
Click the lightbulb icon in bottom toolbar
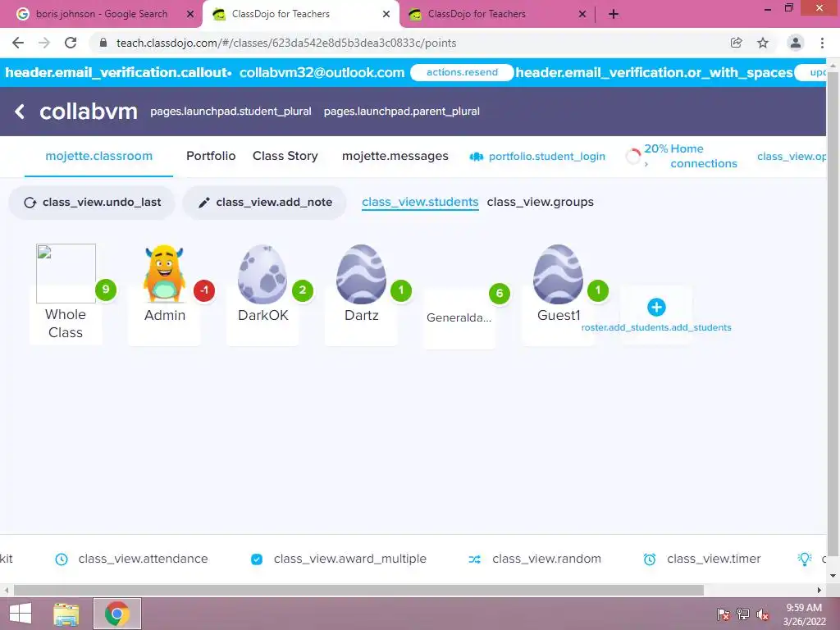805,559
